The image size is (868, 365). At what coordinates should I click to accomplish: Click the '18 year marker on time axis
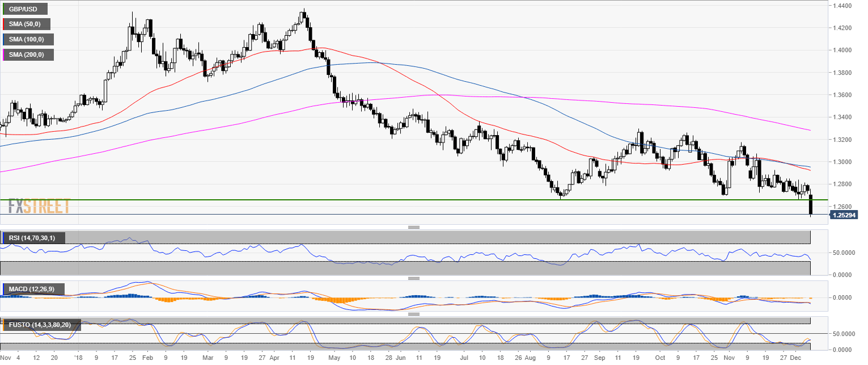[x=77, y=358]
